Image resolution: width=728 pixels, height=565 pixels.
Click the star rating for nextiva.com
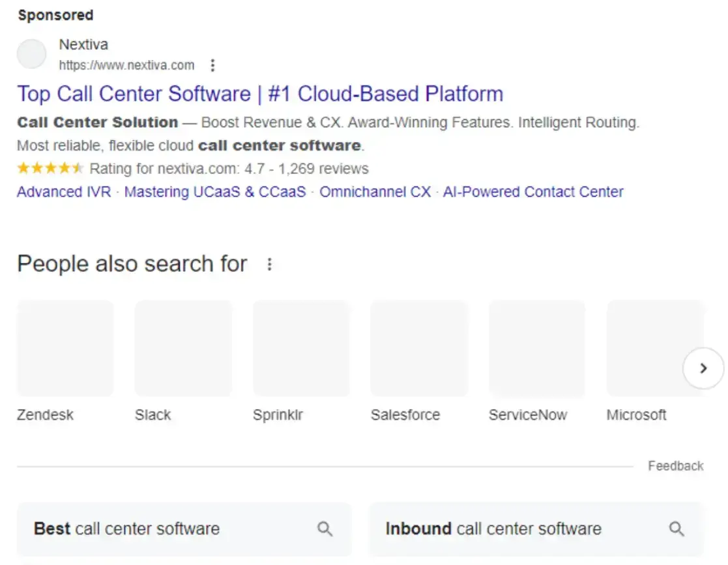[x=50, y=168]
